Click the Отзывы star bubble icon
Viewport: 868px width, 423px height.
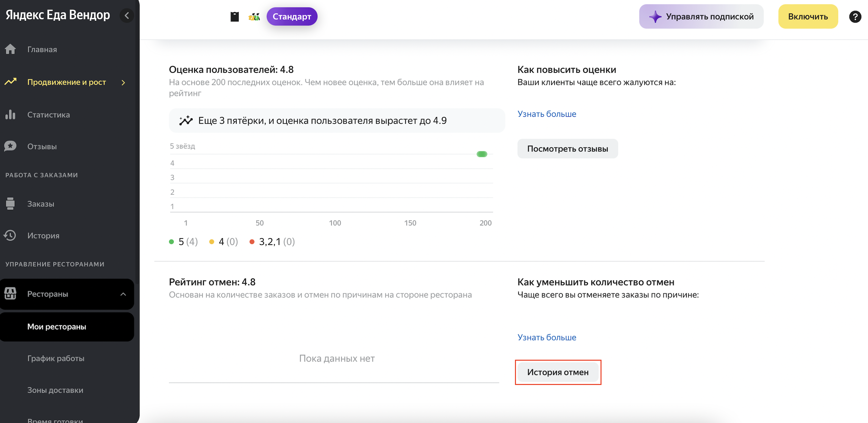(10, 146)
